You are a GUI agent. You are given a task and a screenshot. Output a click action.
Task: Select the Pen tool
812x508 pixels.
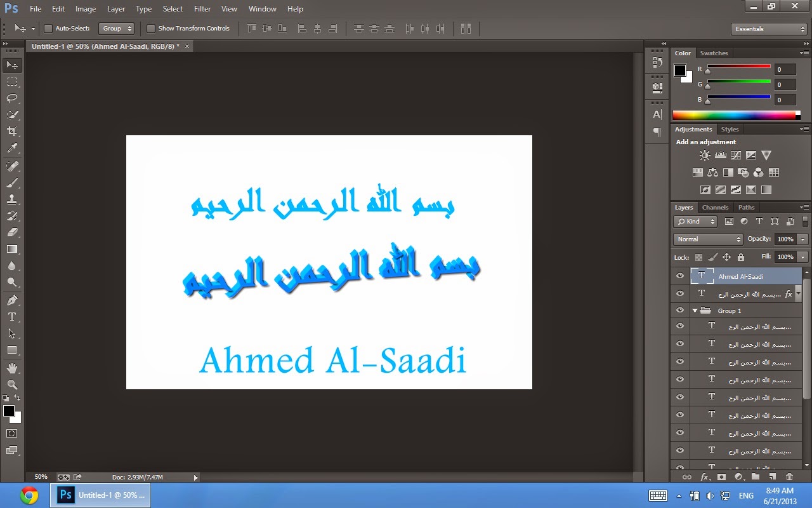pos(12,300)
